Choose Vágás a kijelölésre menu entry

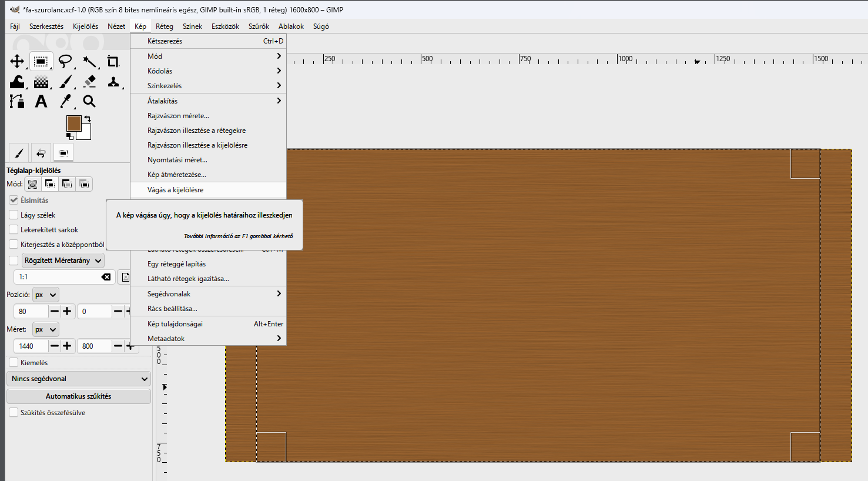[x=208, y=190]
